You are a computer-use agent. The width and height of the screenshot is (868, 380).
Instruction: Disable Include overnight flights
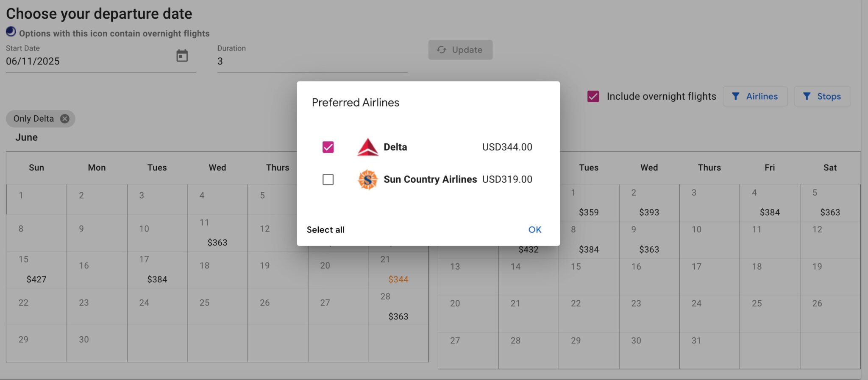pyautogui.click(x=592, y=96)
